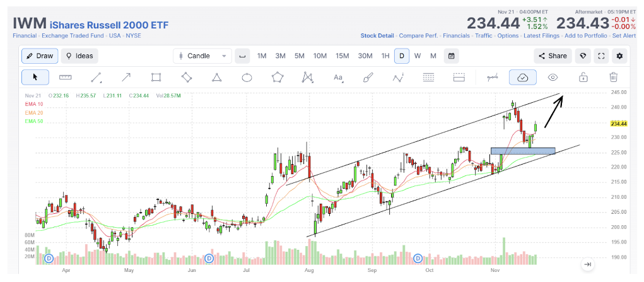Open the Candle chart type dropdown
The image size is (644, 282).
click(x=202, y=56)
